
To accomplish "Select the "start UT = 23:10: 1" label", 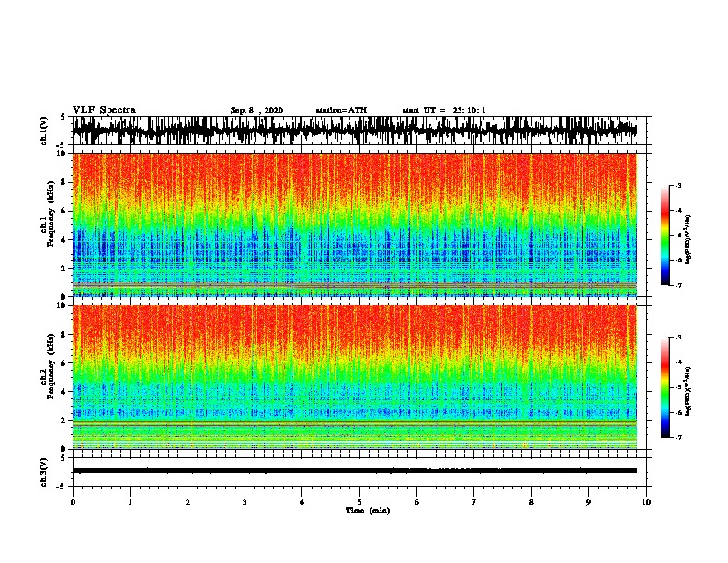I will click(x=444, y=110).
